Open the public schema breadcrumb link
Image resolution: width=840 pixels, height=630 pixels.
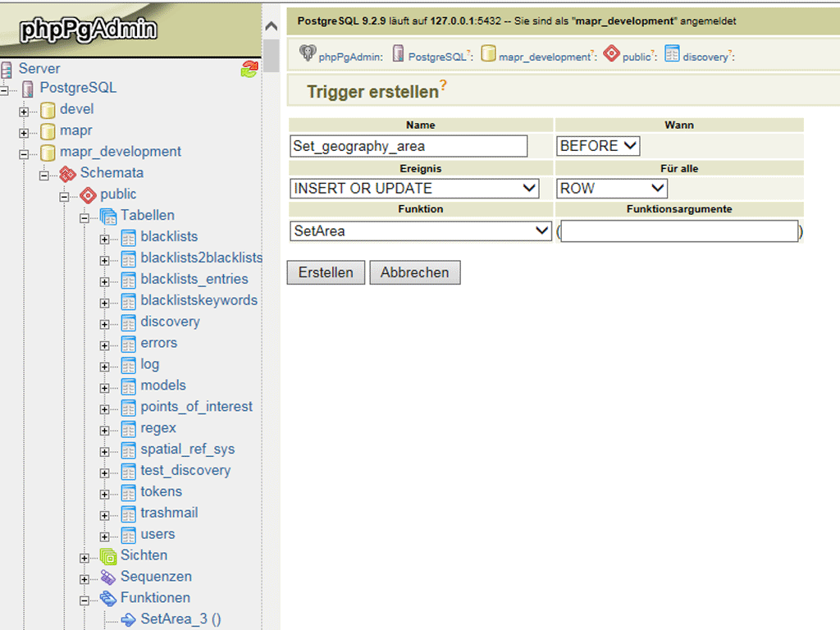coord(636,57)
